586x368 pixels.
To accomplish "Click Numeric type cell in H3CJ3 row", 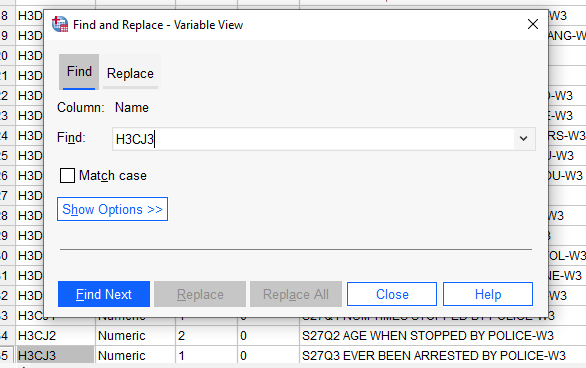I will [x=135, y=355].
